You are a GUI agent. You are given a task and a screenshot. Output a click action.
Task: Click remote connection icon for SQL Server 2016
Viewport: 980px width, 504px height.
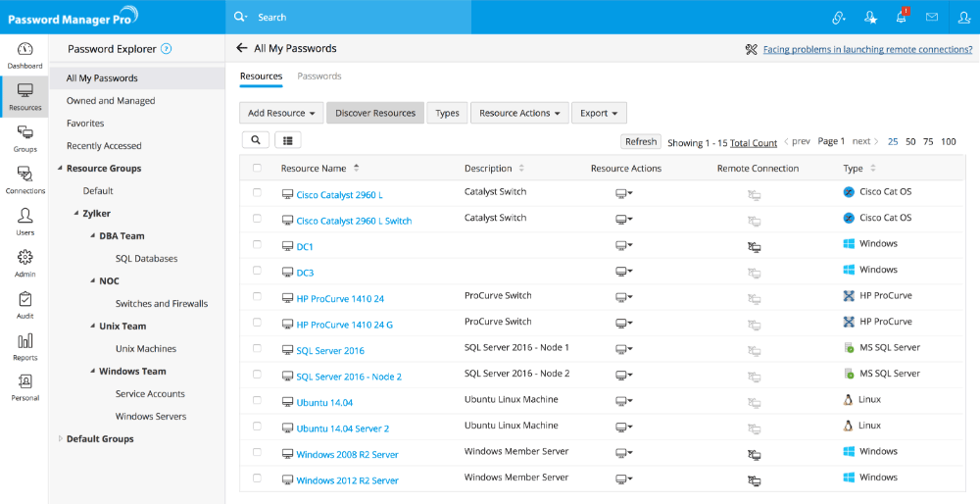coord(755,351)
